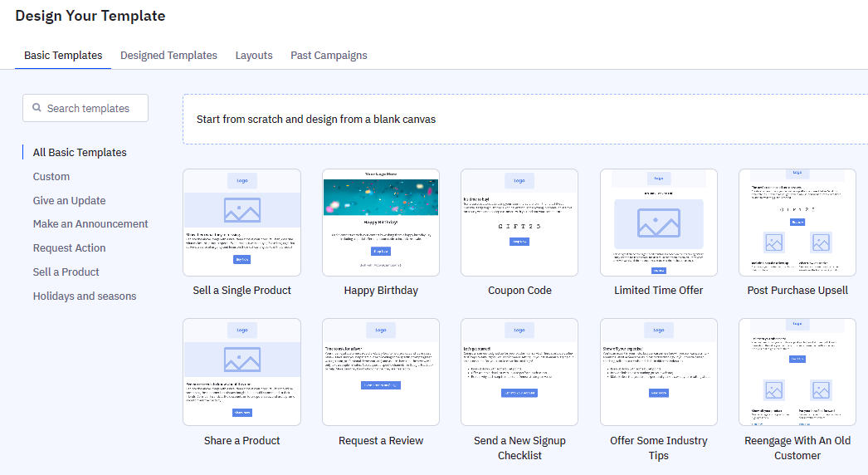Image resolution: width=868 pixels, height=475 pixels.
Task: Go to the Past Campaigns tab
Action: pos(329,56)
